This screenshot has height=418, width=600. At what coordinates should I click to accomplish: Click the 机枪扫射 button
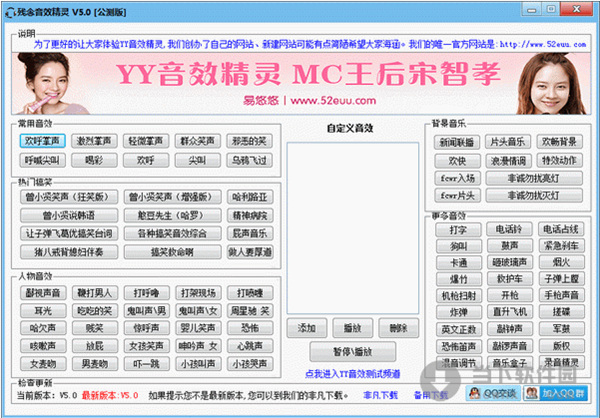click(x=459, y=295)
